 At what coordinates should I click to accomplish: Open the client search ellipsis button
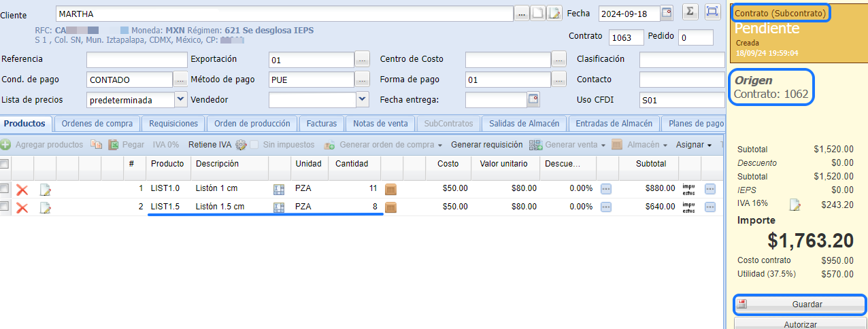pos(522,13)
